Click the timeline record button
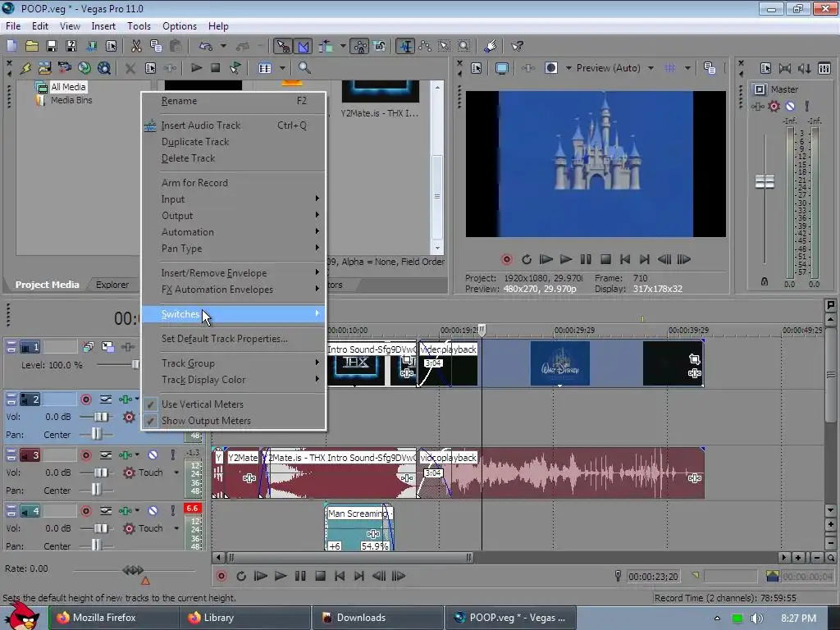Screen dimensions: 840x630 tap(221, 576)
